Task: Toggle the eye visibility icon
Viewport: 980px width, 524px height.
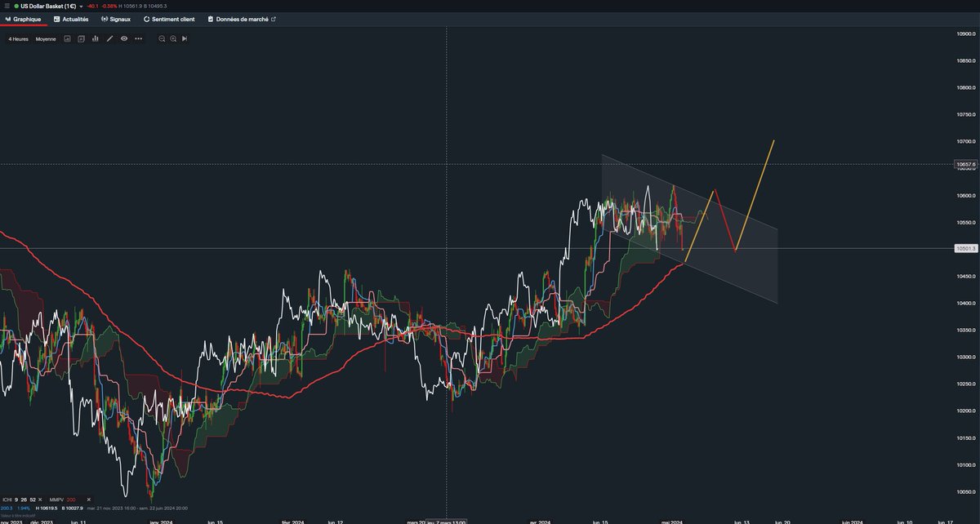Action: point(124,38)
